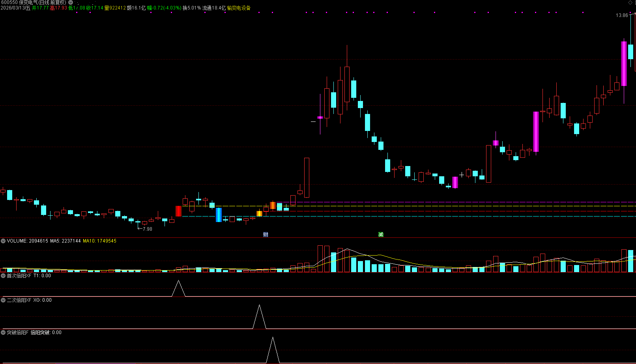
Task: Click the stock title 600550 保变电气
Action: [x=34, y=2]
